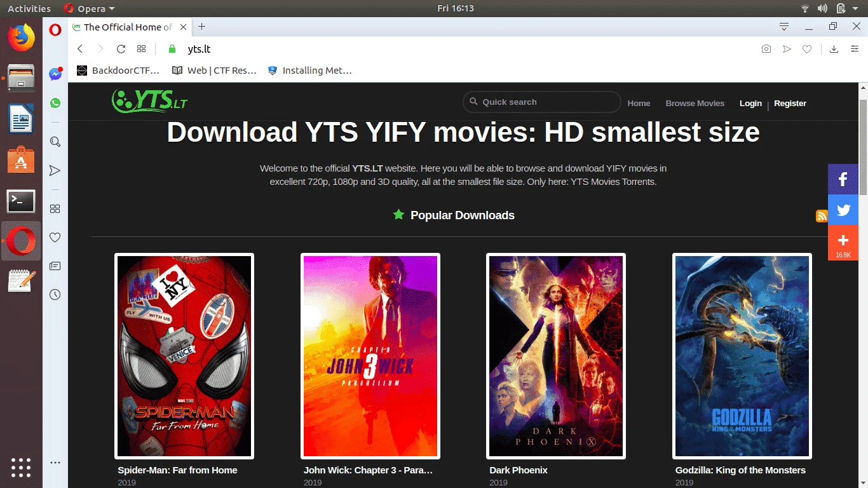Open the Opera menu logo in sidebar
Image resolution: width=868 pixels, height=488 pixels.
[x=55, y=30]
